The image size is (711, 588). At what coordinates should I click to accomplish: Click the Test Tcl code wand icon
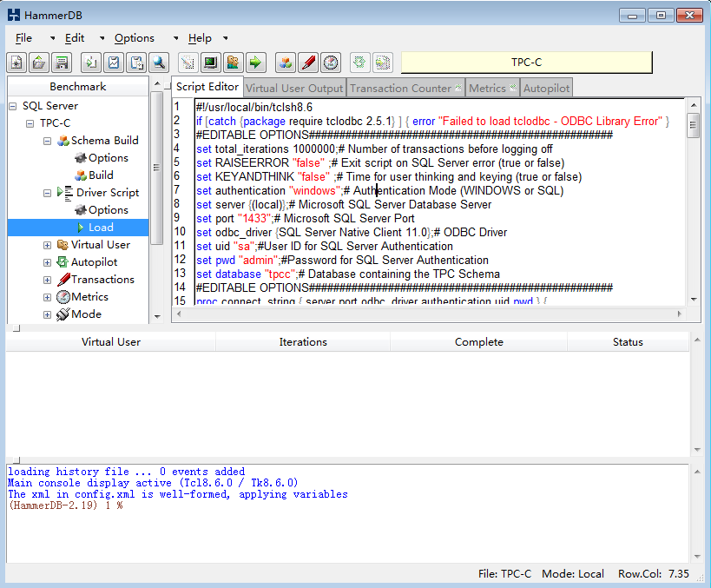coord(188,63)
